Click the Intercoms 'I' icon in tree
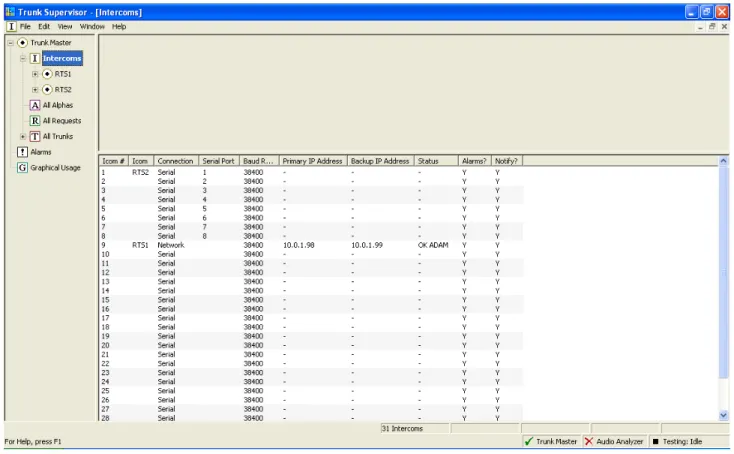Screen dimensions: 734x454 pyautogui.click(x=35, y=59)
